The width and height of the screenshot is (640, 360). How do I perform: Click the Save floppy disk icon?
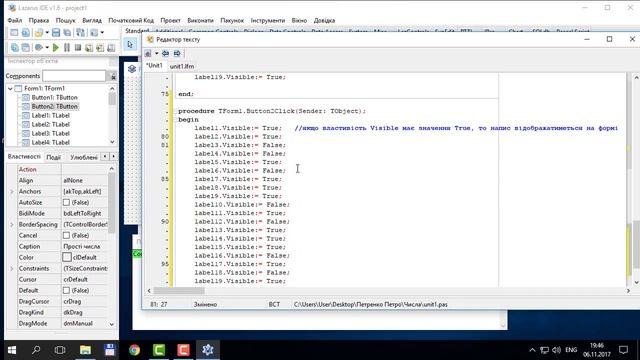click(56, 32)
